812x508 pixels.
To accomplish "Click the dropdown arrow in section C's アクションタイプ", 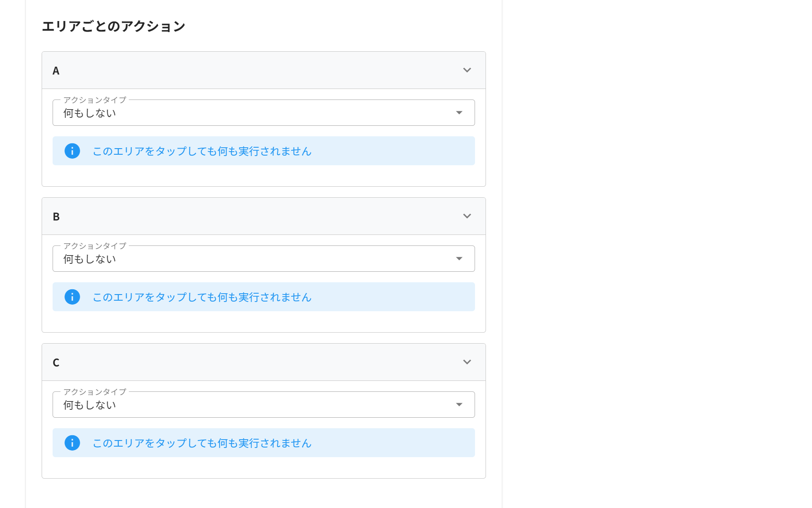I will [x=459, y=405].
